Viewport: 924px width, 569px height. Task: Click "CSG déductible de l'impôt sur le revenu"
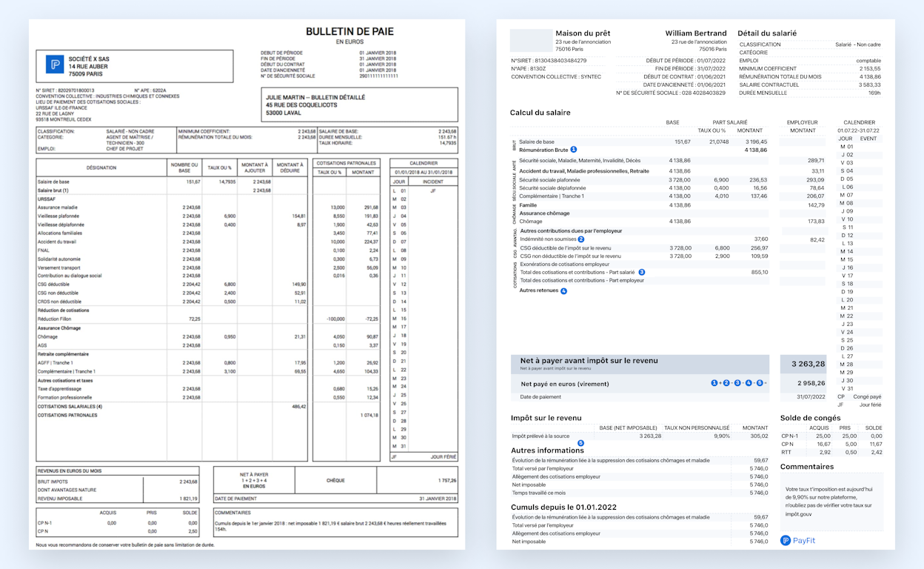point(565,248)
